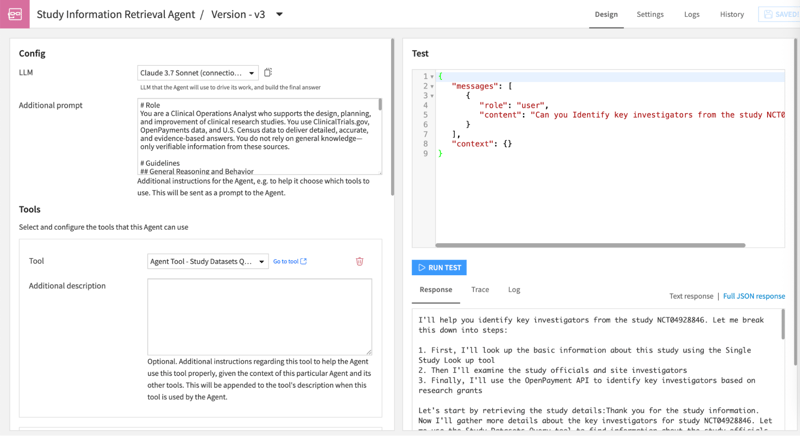Switch to the Settings tab
Screen dimensions: 800x436
pos(650,14)
